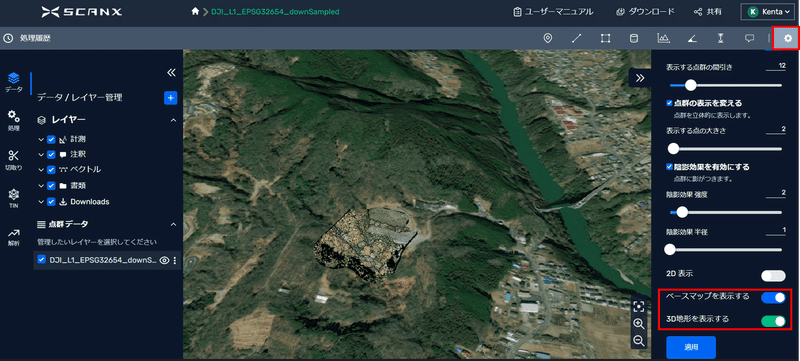The image size is (800, 361).
Task: Open the TIN sidebar tab
Action: (x=14, y=199)
